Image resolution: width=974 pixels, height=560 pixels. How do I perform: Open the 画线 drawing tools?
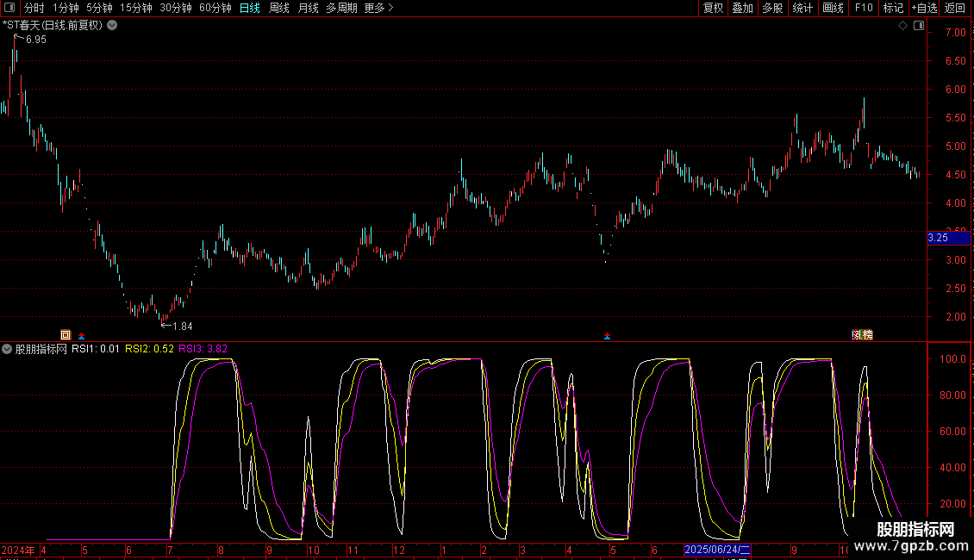[x=833, y=9]
